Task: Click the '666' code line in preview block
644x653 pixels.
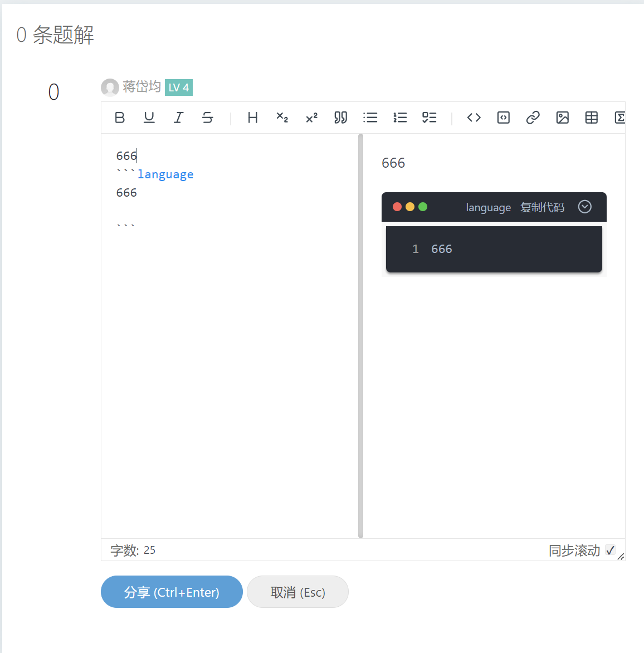Action: coord(442,249)
